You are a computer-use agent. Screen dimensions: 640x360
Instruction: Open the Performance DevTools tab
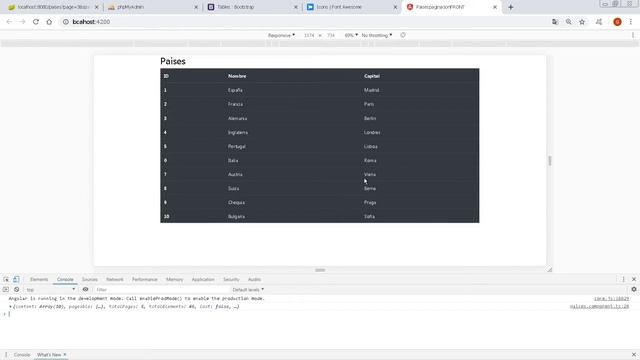pyautogui.click(x=144, y=279)
